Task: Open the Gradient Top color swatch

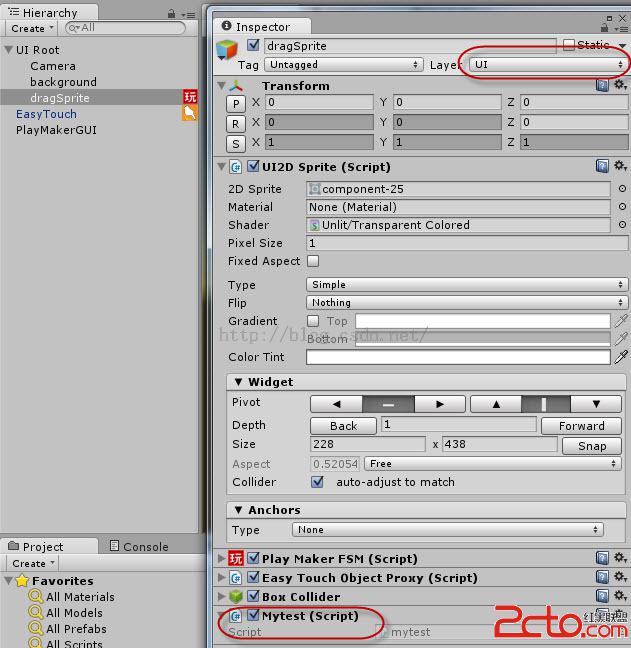Action: 482,321
